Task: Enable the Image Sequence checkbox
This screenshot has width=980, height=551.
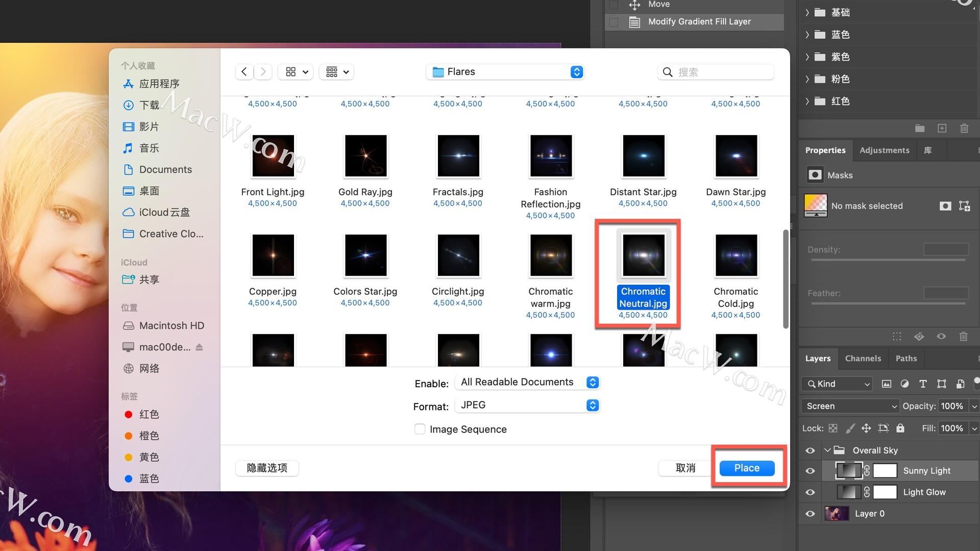Action: (420, 430)
